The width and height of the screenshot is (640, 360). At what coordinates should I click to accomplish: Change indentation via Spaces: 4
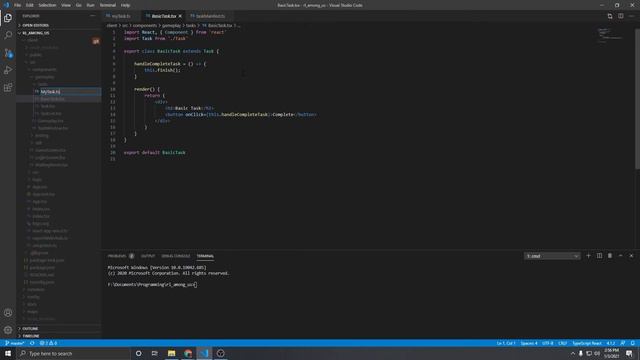[529, 343]
